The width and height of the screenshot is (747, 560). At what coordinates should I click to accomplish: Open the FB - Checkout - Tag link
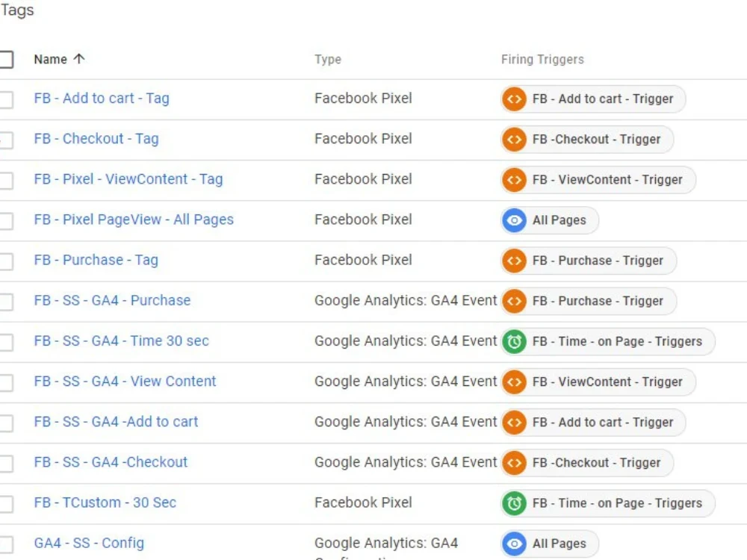click(96, 139)
